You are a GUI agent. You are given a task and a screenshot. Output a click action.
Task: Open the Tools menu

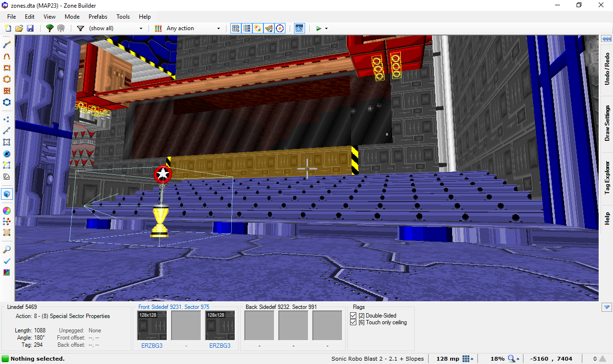point(123,16)
